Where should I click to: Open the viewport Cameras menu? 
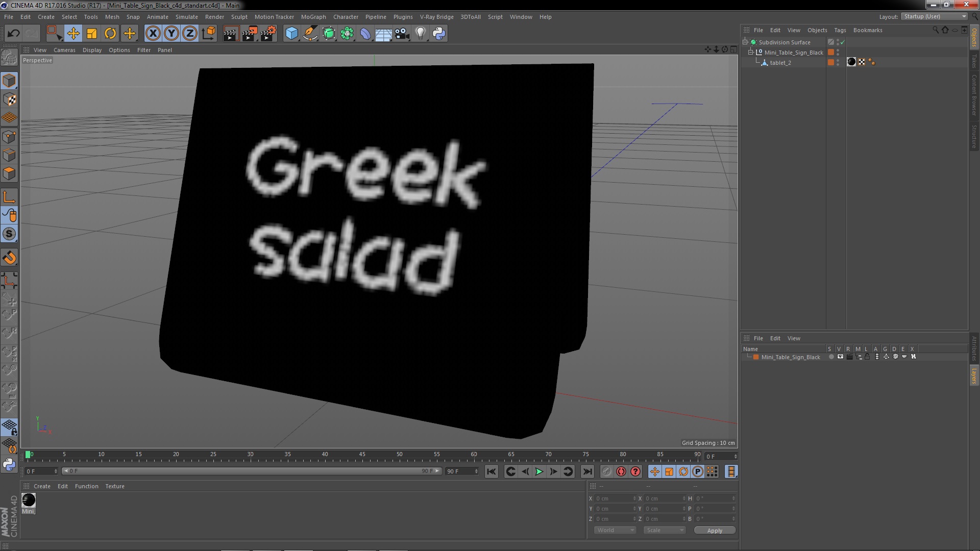coord(64,50)
